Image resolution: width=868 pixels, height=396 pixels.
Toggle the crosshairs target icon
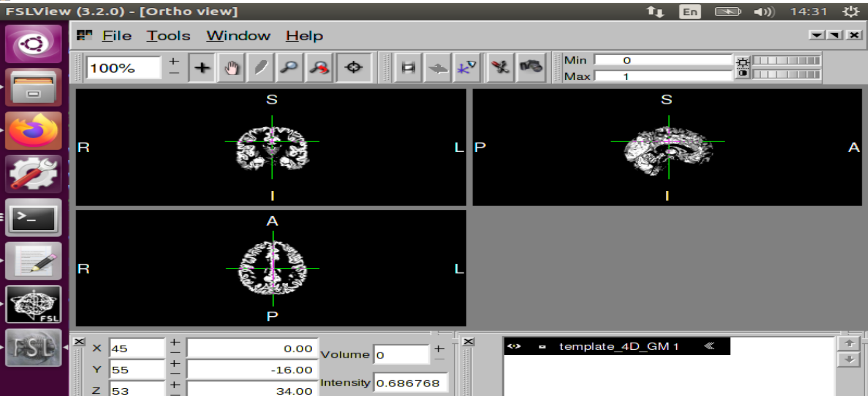pos(353,68)
